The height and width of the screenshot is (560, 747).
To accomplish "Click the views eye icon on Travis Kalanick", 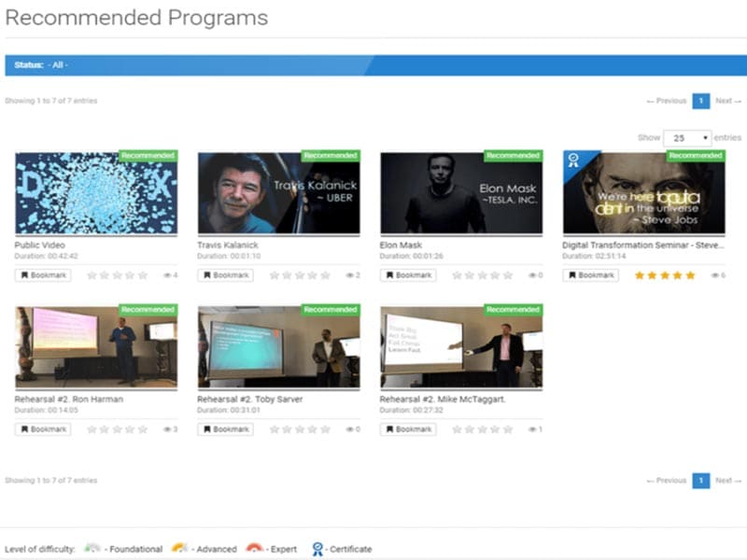I will click(349, 275).
